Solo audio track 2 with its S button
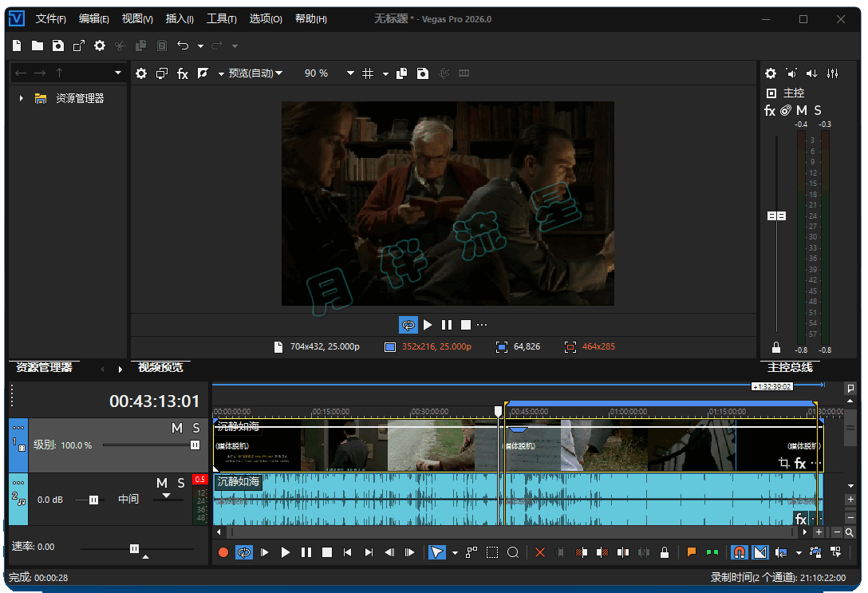The height and width of the screenshot is (593, 868). coord(181,484)
